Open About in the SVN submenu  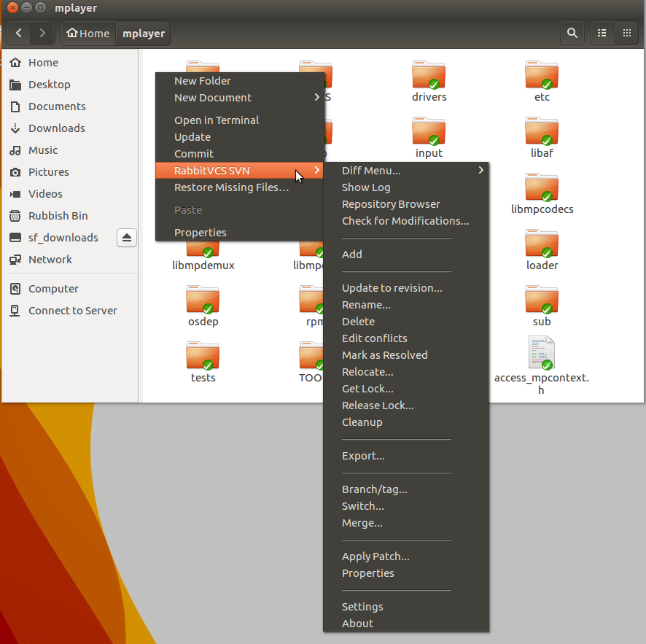406,624
